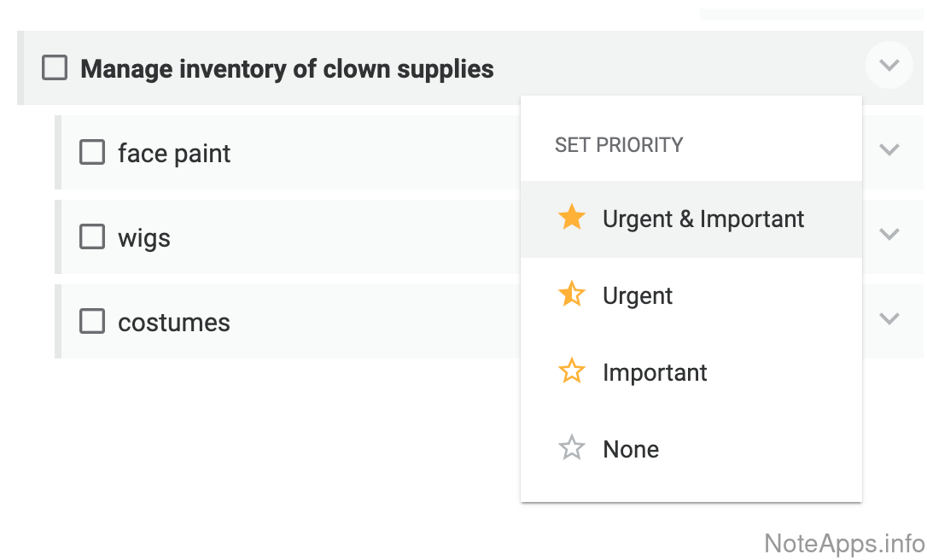
Task: Check the Manage inventory of clown supplies checkbox
Action: click(x=55, y=67)
